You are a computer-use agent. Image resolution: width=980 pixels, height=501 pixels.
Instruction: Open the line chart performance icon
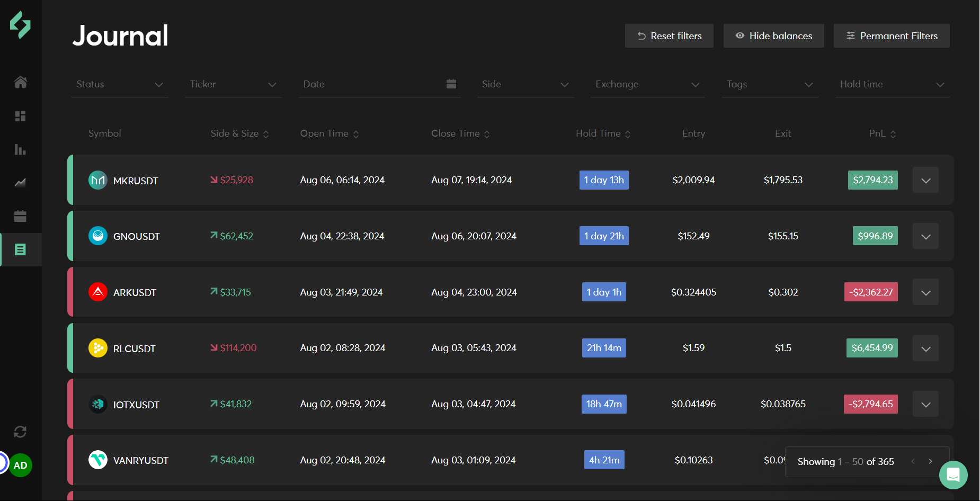tap(21, 183)
